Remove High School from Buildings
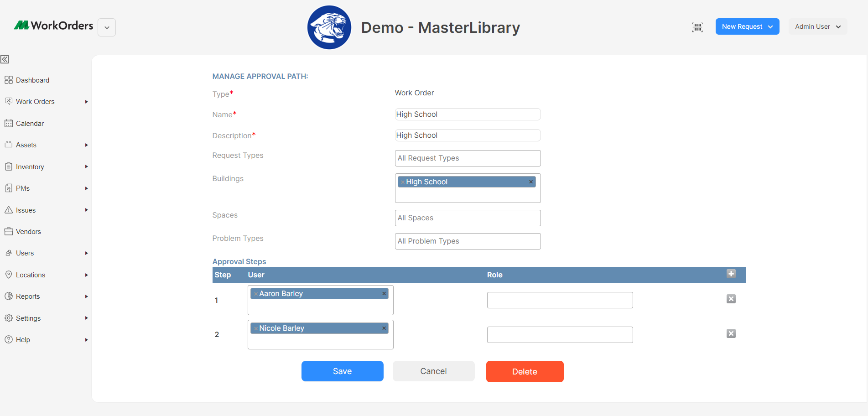 tap(530, 182)
